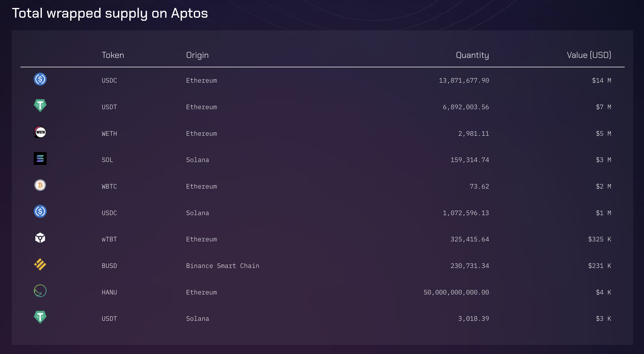Select the Binance Smart Chain origin text
The width and height of the screenshot is (644, 354).
pyautogui.click(x=223, y=266)
